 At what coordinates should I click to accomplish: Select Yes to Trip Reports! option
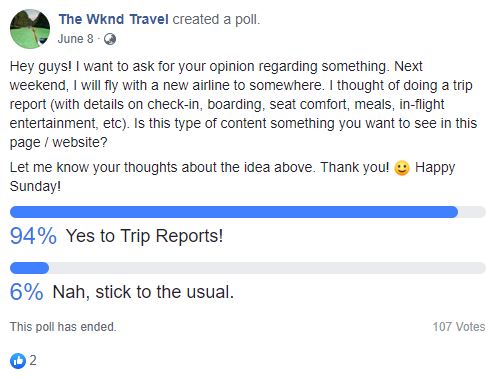(x=144, y=236)
